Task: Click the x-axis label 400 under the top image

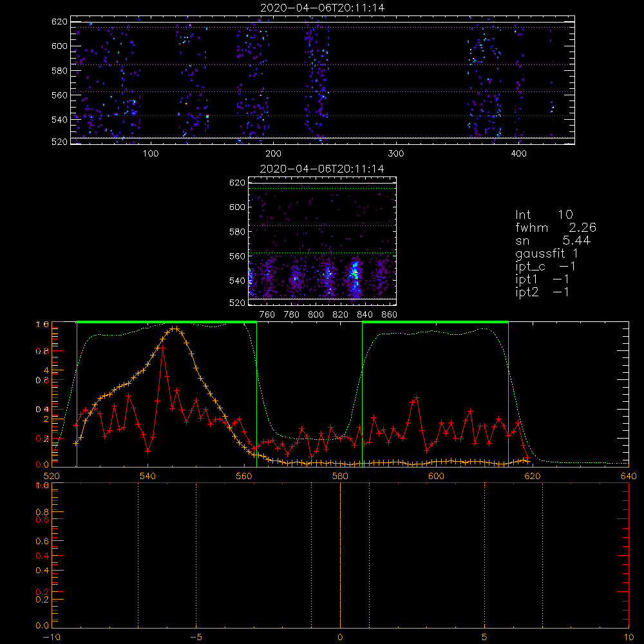Action: [x=518, y=154]
